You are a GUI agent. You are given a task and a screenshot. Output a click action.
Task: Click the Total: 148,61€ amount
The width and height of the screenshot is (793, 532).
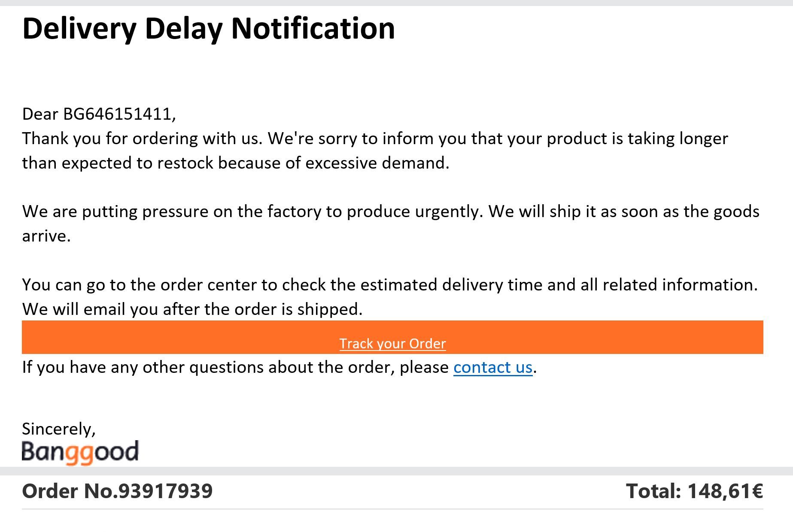(x=694, y=491)
